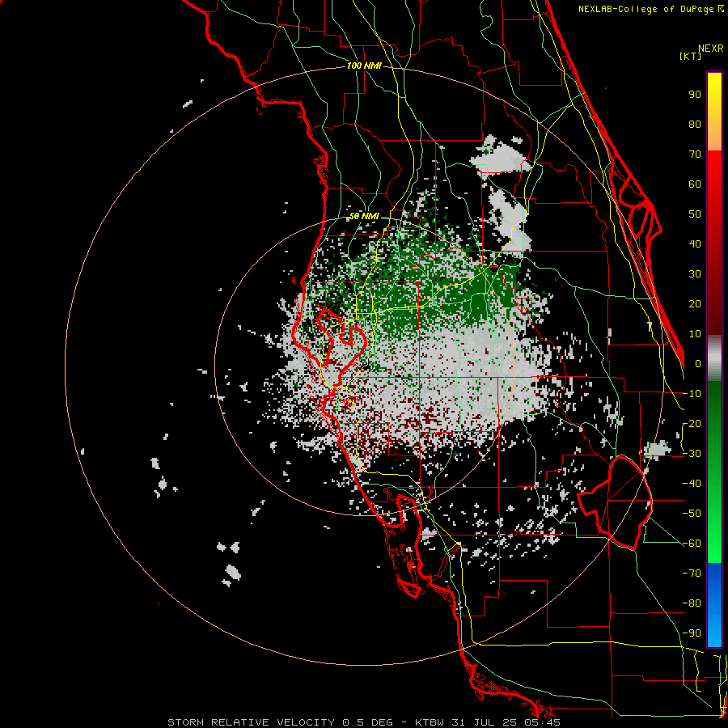Image resolution: width=728 pixels, height=728 pixels.
Task: Select the -50 knot scale label
Action: [x=692, y=514]
